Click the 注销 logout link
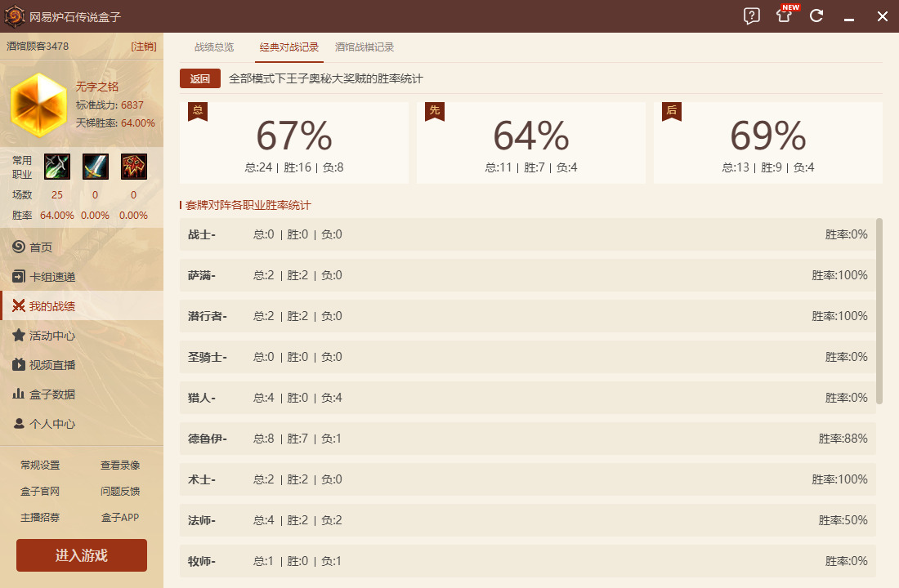899x588 pixels. click(x=144, y=47)
